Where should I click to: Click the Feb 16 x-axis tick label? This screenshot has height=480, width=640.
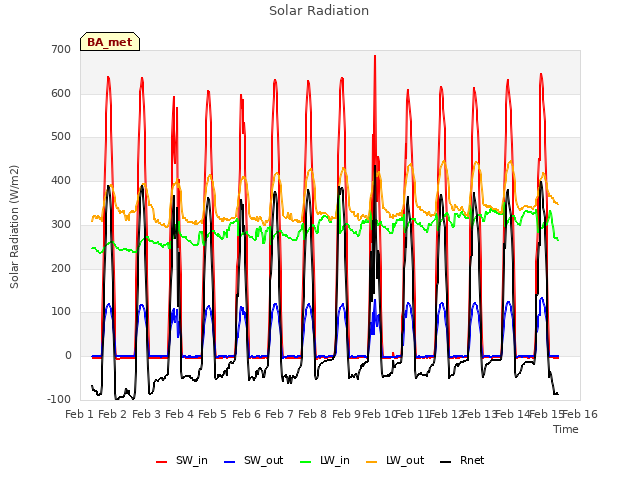[x=579, y=414]
